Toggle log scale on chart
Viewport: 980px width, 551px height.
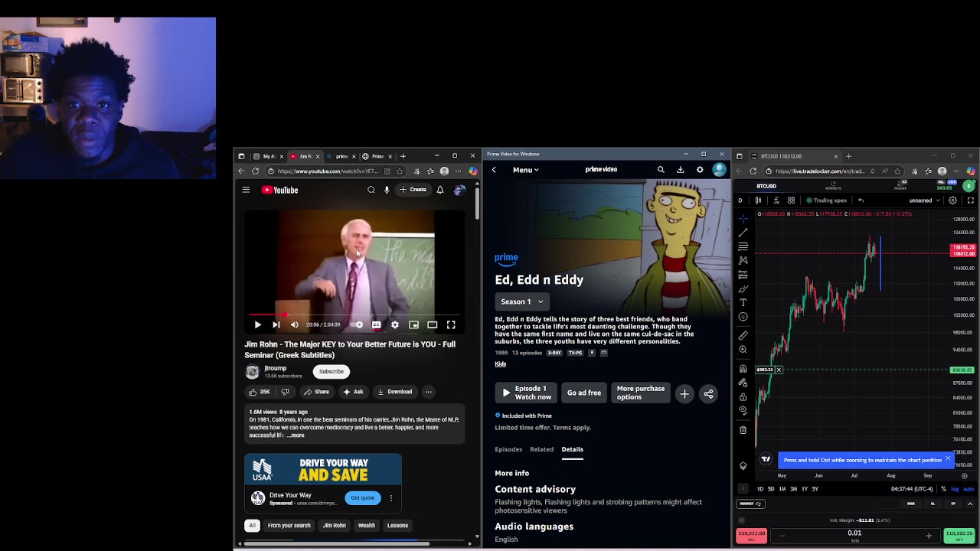tap(955, 489)
